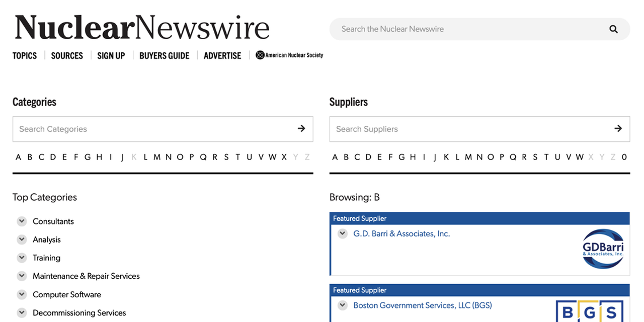Screen dimensions: 644x322
Task: Click the search magnifier icon
Action: tap(613, 29)
